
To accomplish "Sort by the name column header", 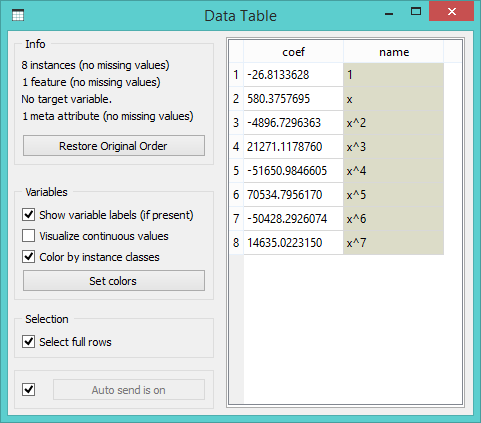I will (x=393, y=52).
